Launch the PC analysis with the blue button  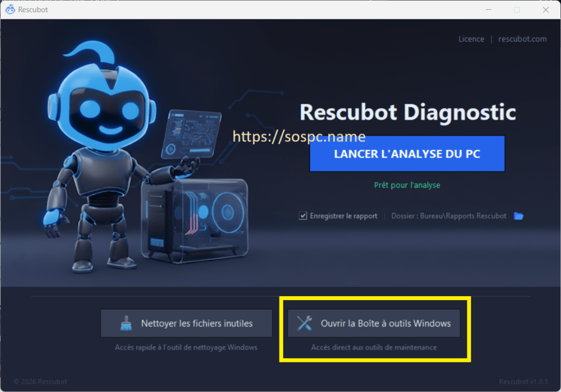point(407,154)
